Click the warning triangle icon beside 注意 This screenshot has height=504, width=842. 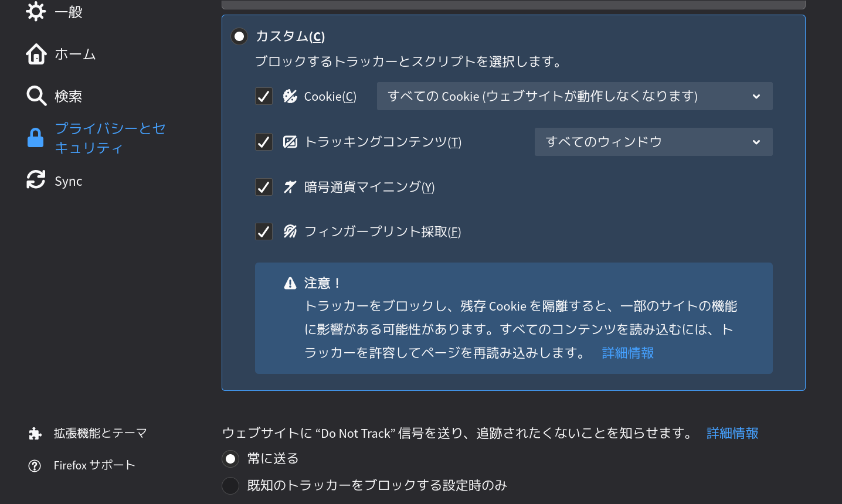click(x=290, y=284)
